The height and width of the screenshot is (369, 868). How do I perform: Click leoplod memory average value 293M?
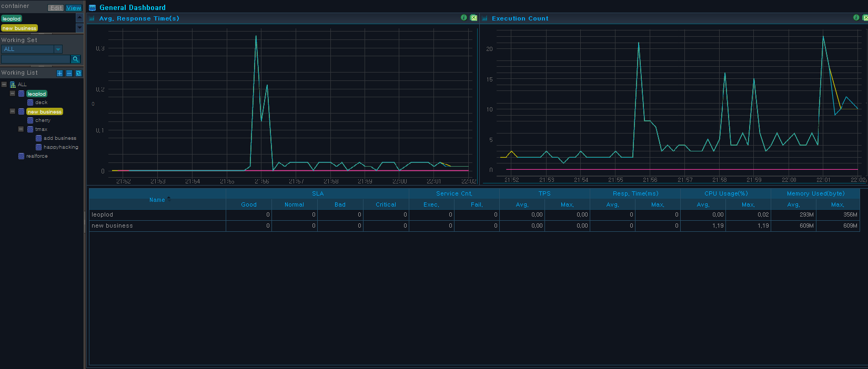point(807,214)
